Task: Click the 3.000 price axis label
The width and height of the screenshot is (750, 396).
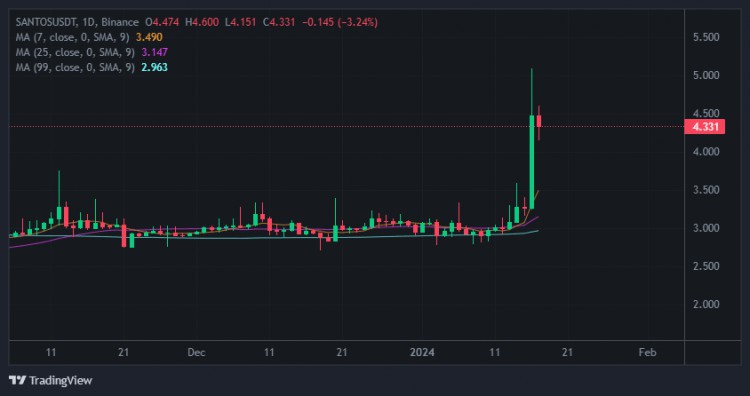Action: 706,228
